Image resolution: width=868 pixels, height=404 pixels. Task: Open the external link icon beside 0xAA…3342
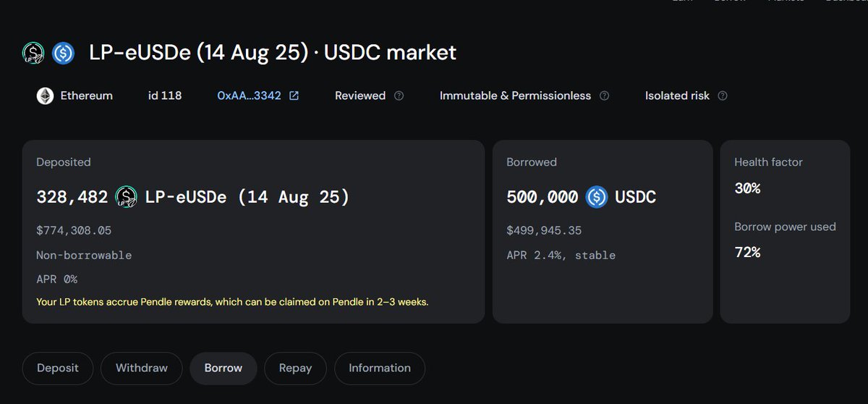tap(294, 96)
